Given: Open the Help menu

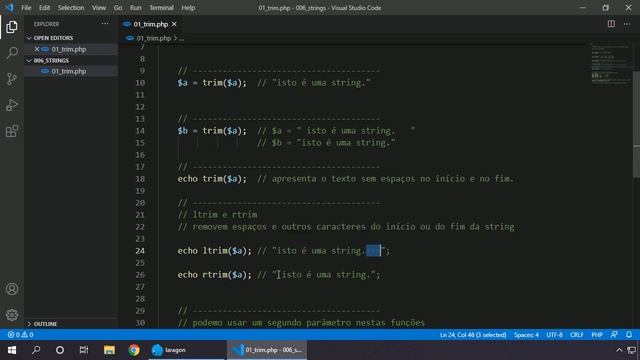Looking at the screenshot, I should [188, 8].
